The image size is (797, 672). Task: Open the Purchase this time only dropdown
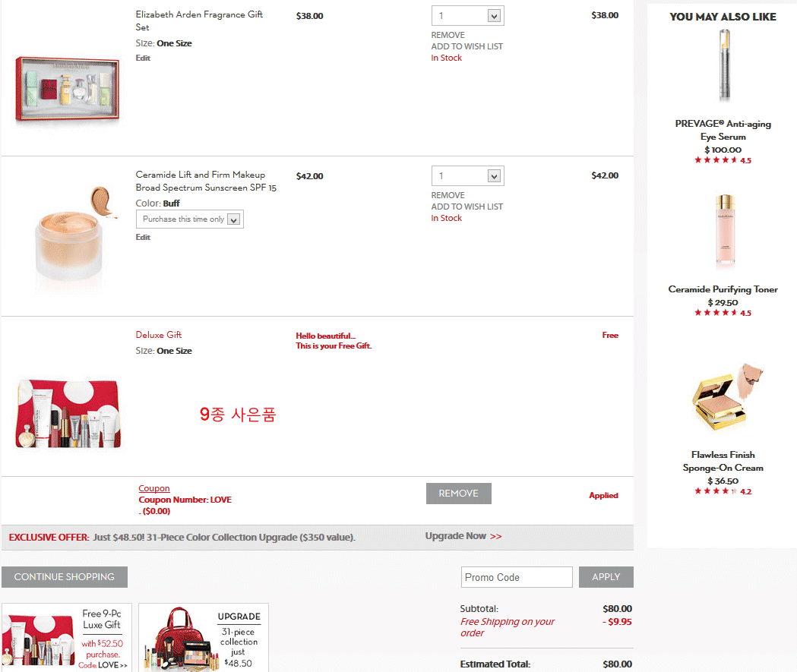190,219
